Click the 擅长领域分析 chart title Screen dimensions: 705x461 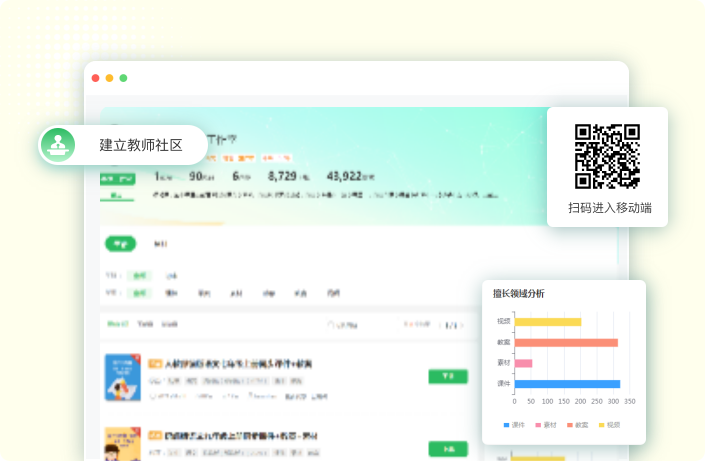518,294
